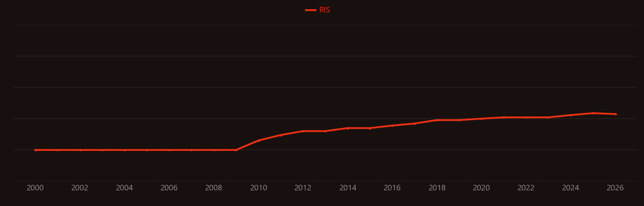Screen dimensions: 644x206
Task: Click the RIS data point at 2026
Action: point(615,114)
